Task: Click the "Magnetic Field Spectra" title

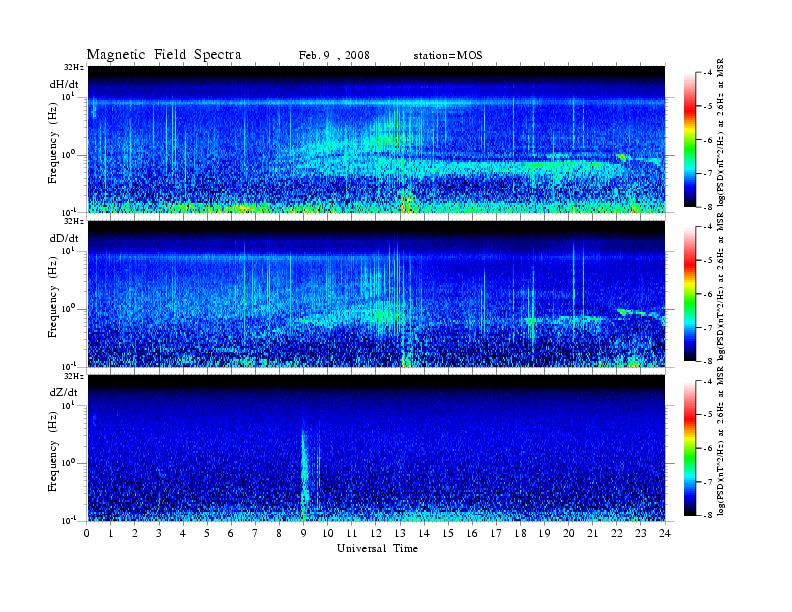Action: [x=164, y=55]
